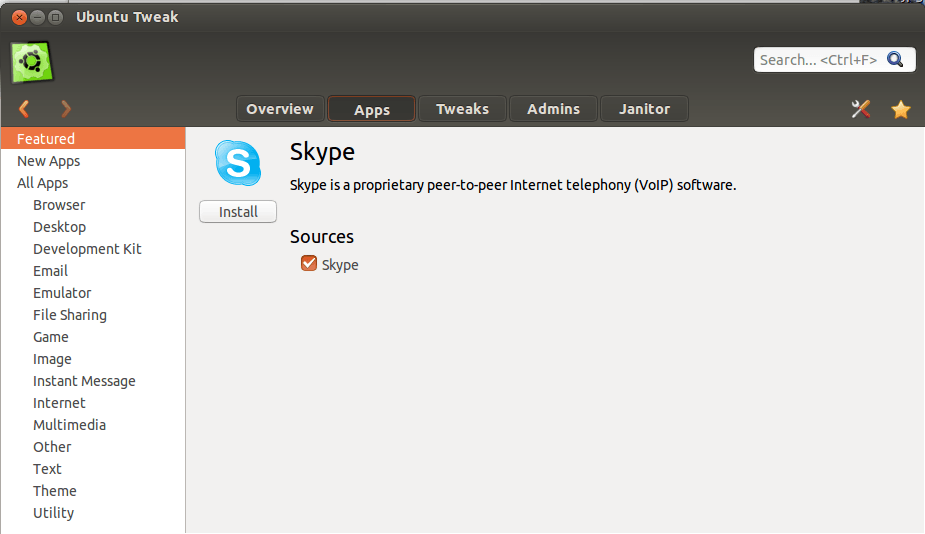
Task: Select Featured in the sidebar
Action: tap(93, 139)
